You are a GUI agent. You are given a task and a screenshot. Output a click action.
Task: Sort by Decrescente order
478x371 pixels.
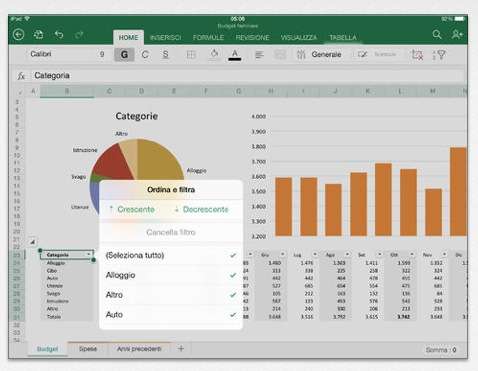click(201, 210)
